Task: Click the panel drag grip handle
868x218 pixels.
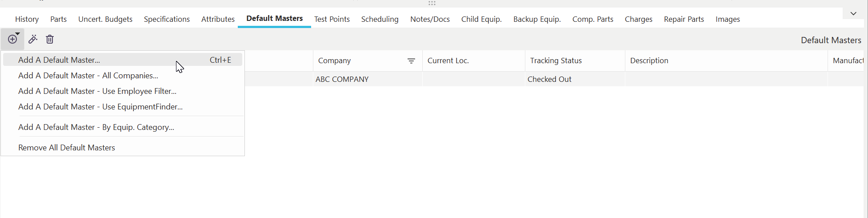Action: [432, 3]
